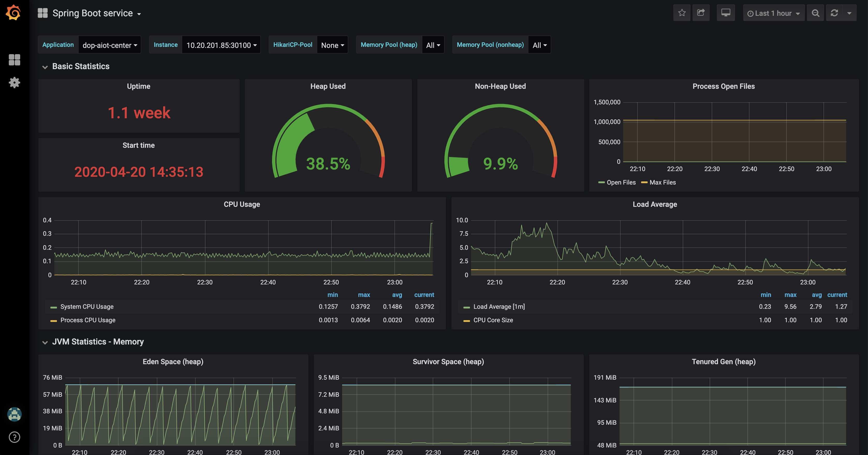The image size is (868, 455).
Task: Toggle Open Files series in legend
Action: point(621,182)
